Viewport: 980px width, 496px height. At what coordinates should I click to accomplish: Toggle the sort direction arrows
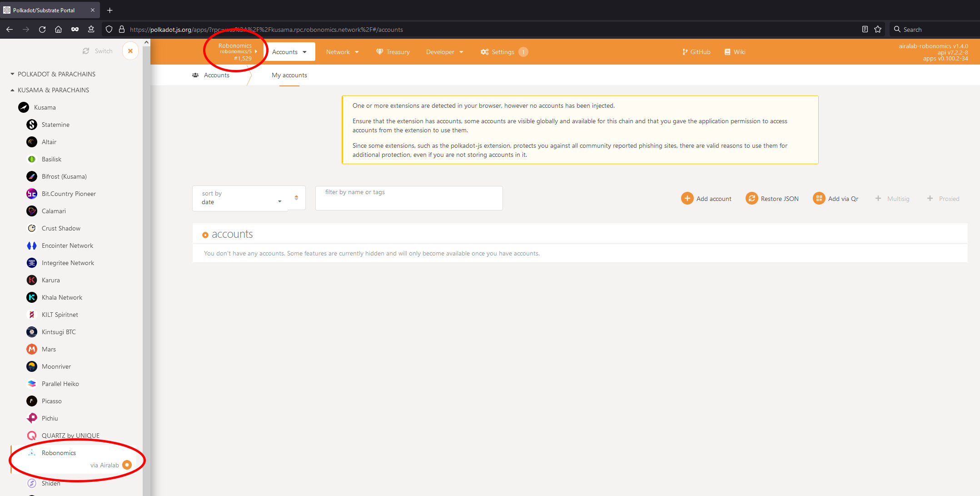[296, 198]
